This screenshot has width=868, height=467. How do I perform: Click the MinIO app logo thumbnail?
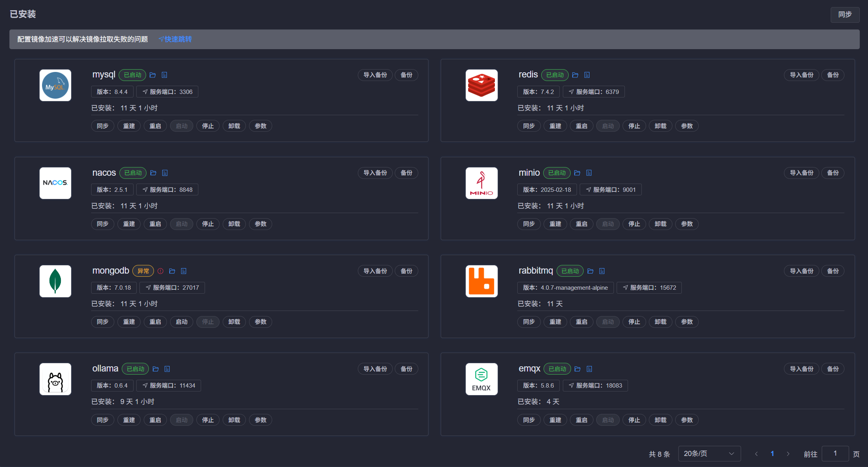[x=482, y=183]
